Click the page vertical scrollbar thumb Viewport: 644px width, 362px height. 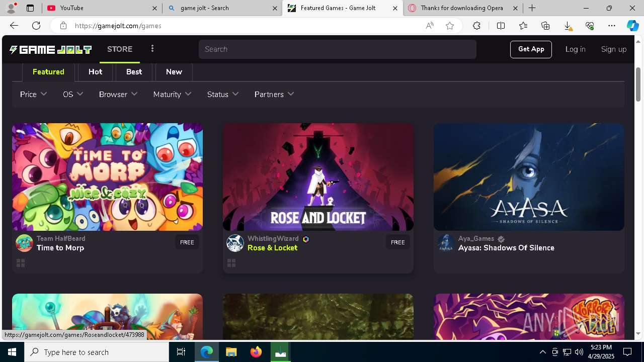coord(638,83)
